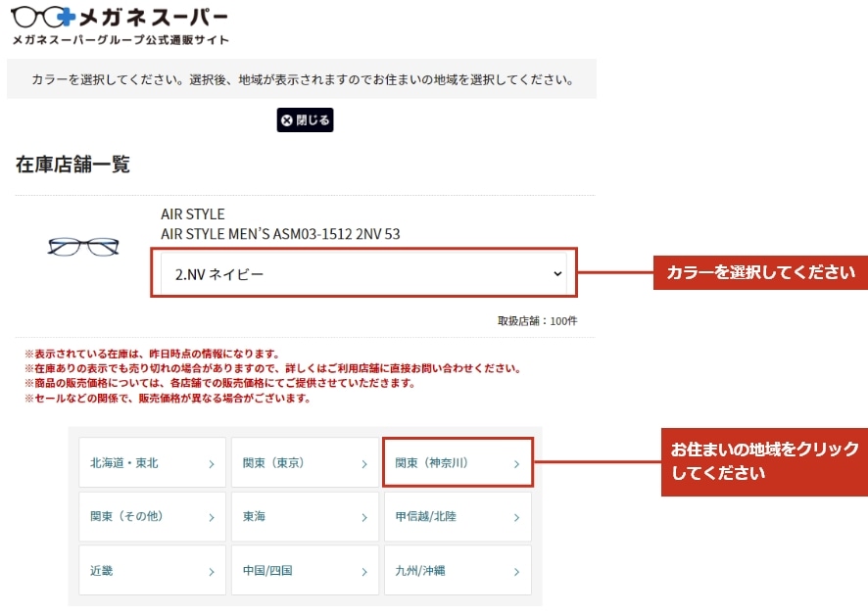Click the 取扱店舗：100件 store count text

[x=537, y=321]
